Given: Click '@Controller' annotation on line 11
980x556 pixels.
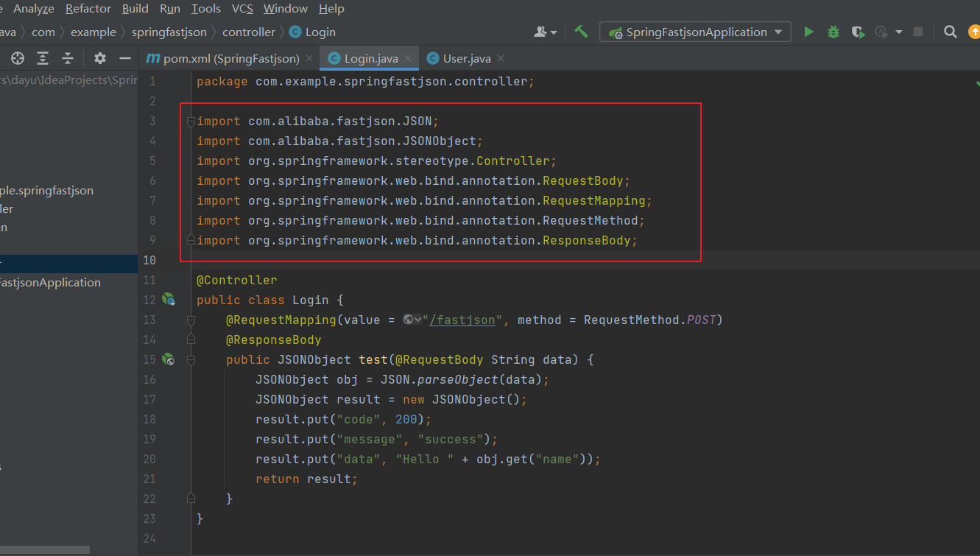Looking at the screenshot, I should [237, 280].
